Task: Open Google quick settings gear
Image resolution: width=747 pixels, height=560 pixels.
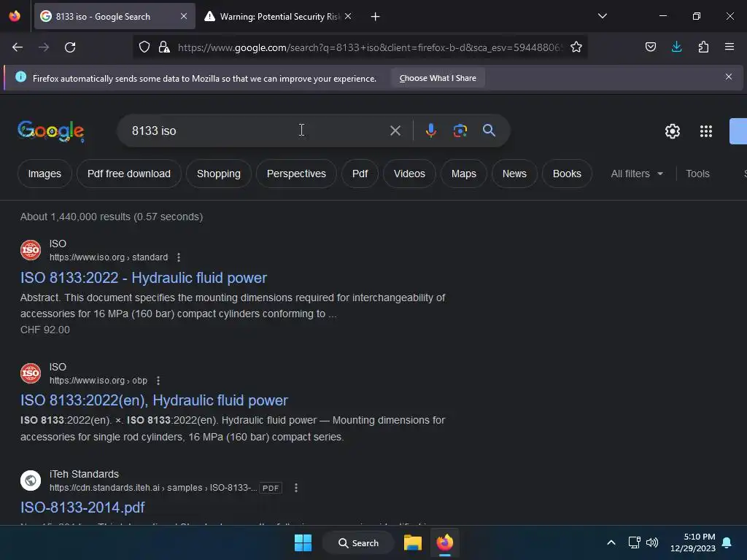Action: point(672,131)
